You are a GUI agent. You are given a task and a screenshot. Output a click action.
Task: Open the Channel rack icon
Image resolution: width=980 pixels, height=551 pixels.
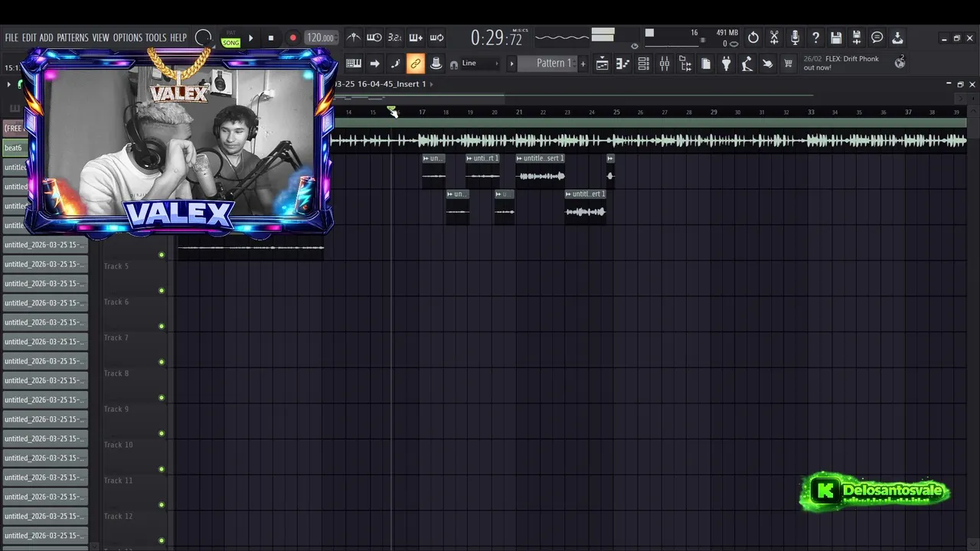644,64
